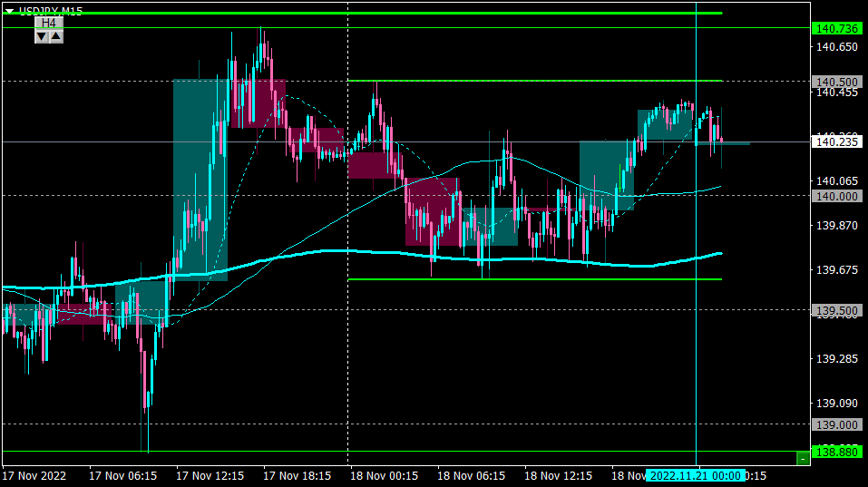The image size is (868, 487).
Task: Open the triangle menu beside USDJPY,M15
Action: click(x=9, y=11)
